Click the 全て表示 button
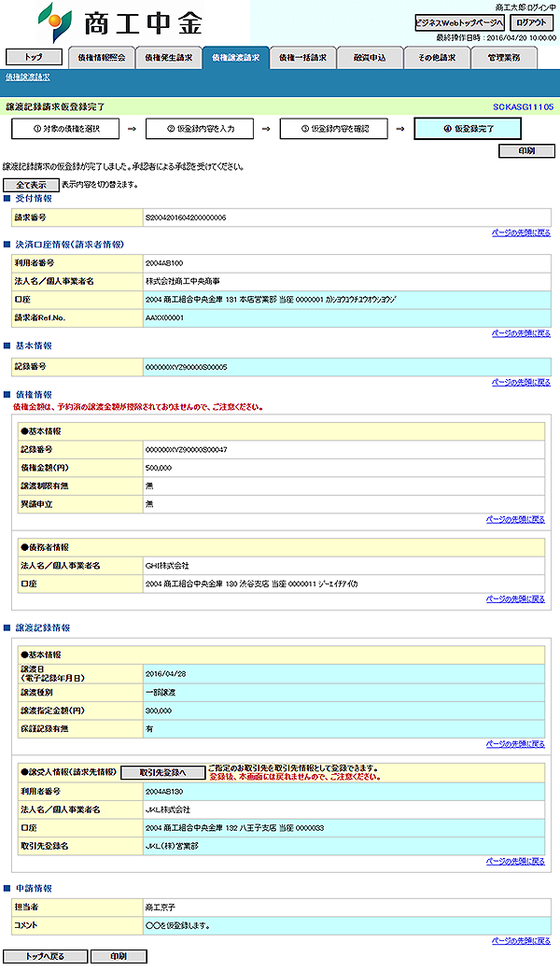Viewport: 560px width, 971px height. click(31, 185)
